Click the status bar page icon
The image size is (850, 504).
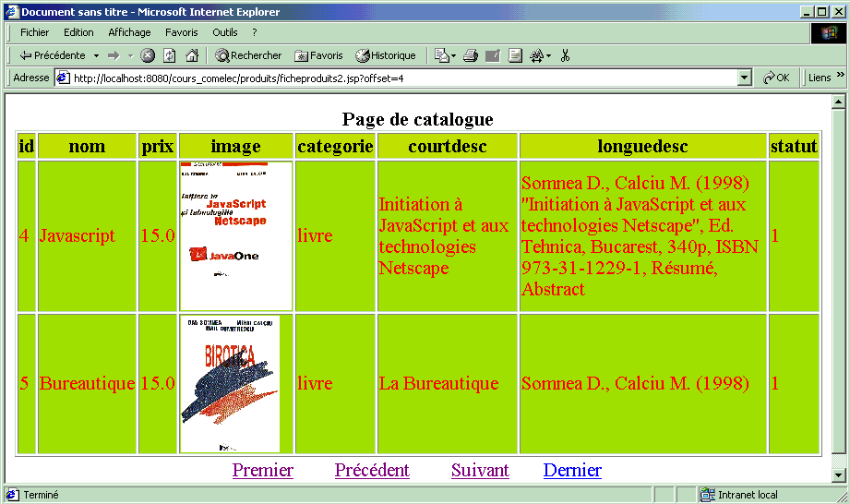(x=12, y=495)
